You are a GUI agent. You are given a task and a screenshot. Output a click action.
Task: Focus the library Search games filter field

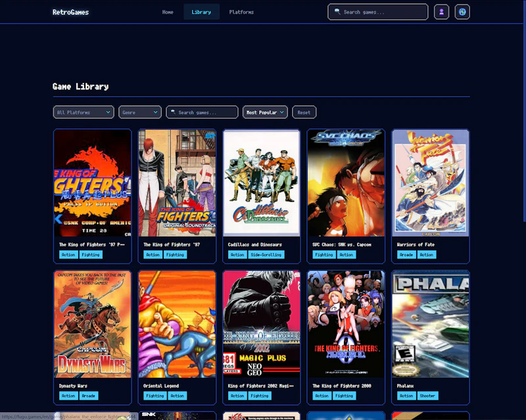[x=203, y=112]
